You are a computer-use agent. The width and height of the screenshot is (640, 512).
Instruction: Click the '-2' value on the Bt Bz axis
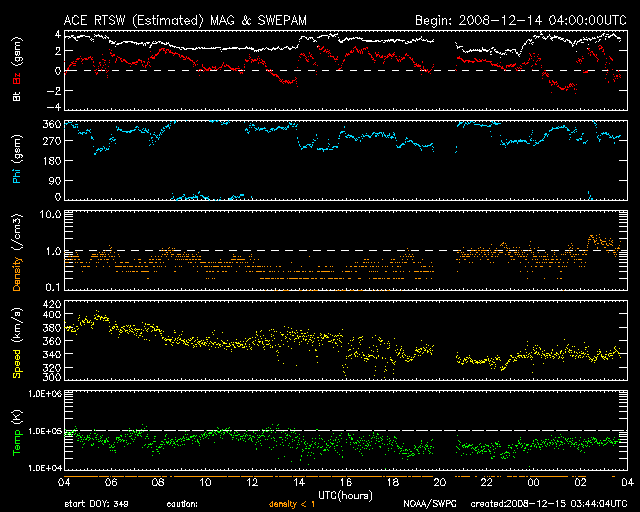(x=54, y=91)
